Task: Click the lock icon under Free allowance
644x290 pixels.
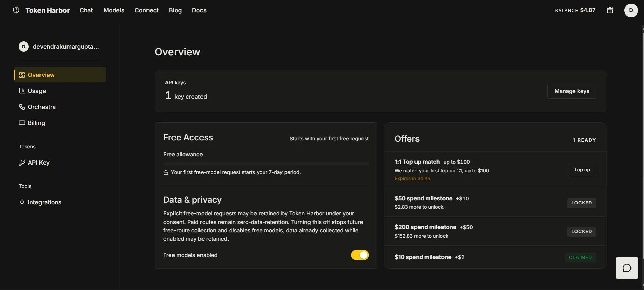Action: point(166,173)
